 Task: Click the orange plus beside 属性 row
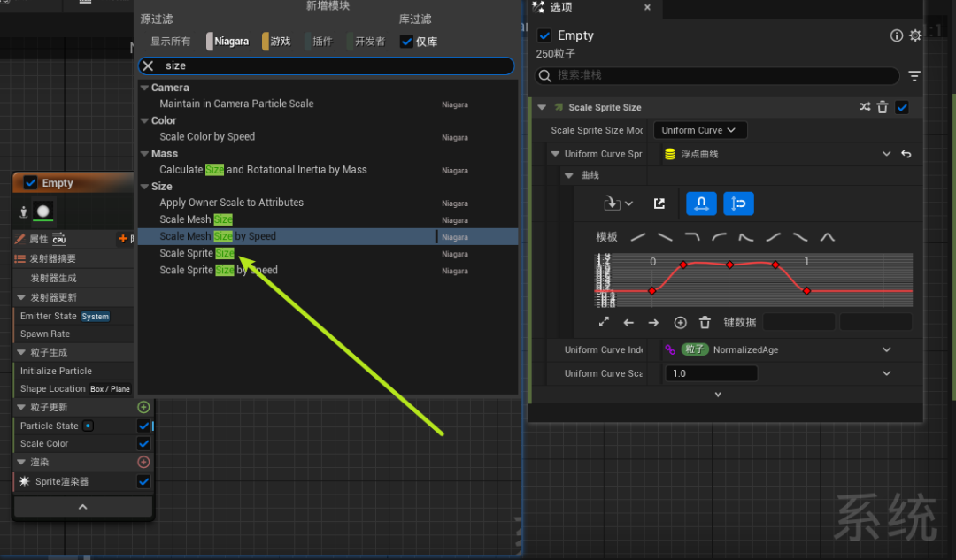(123, 239)
